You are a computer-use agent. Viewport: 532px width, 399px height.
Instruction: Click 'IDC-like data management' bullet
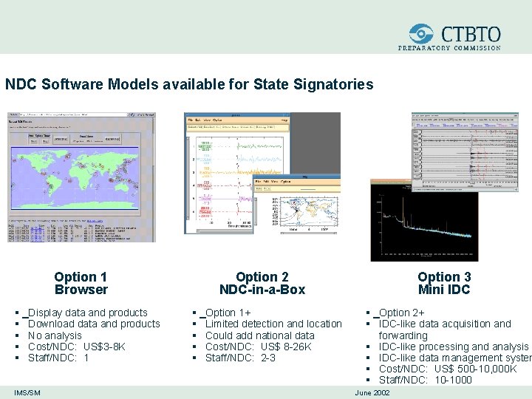(455, 358)
